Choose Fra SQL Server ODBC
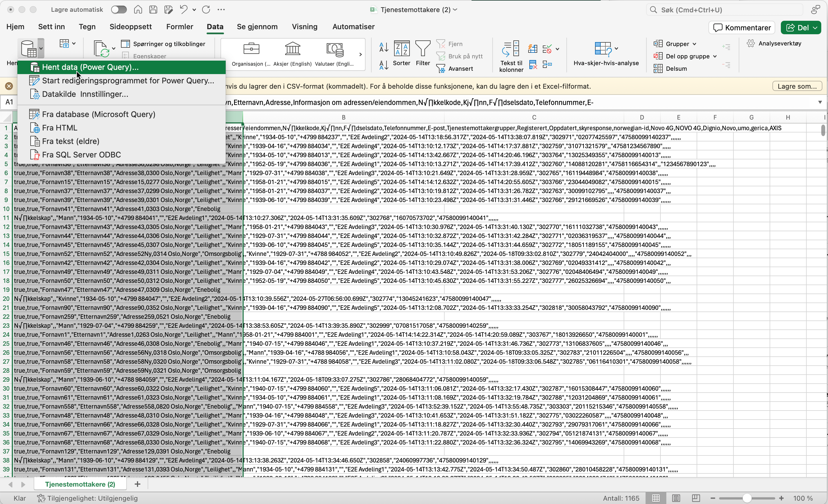Screen dimensions: 828x504 pyautogui.click(x=122, y=155)
